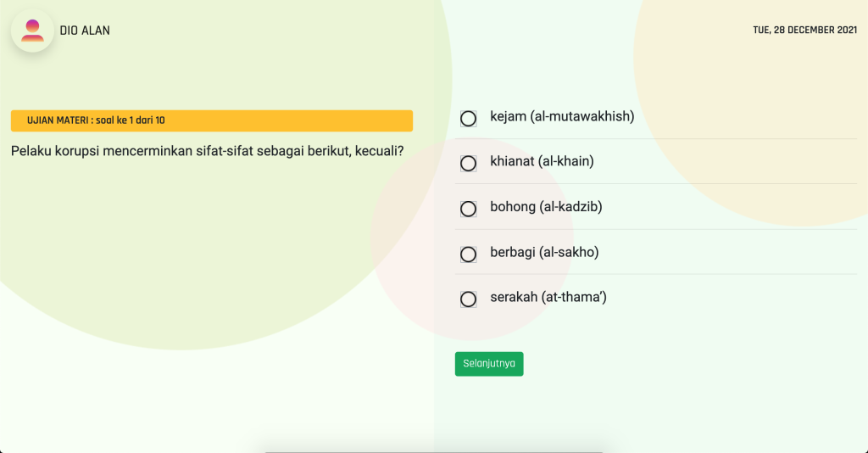This screenshot has width=868, height=453.
Task: Tick the serakah radio button
Action: tap(468, 299)
